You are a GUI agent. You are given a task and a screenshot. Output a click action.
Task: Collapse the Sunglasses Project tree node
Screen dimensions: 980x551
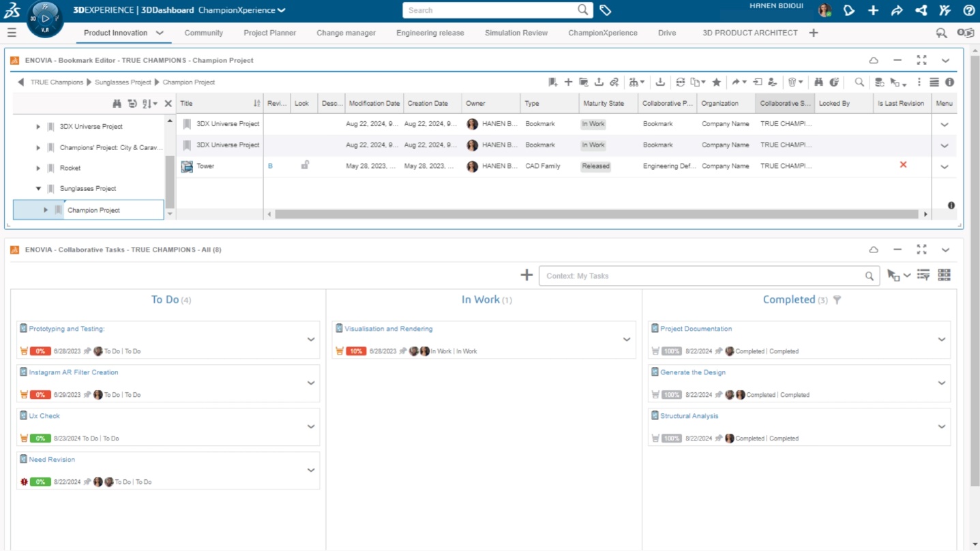38,189
